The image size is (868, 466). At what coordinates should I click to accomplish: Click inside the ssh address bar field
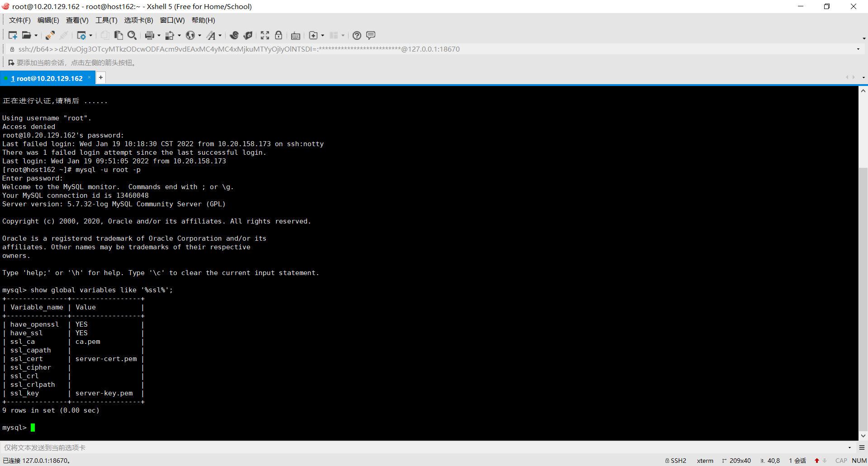pos(226,49)
